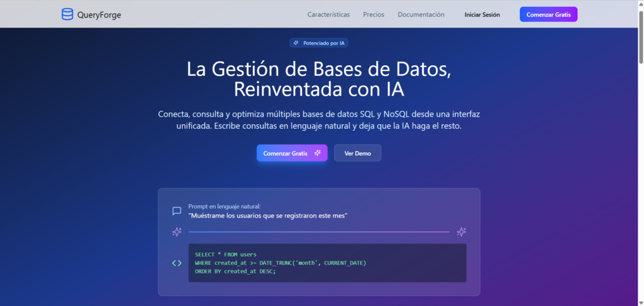The width and height of the screenshot is (644, 306).
Task: Click the code brackets icon beside the SQL block
Action: coord(177,263)
